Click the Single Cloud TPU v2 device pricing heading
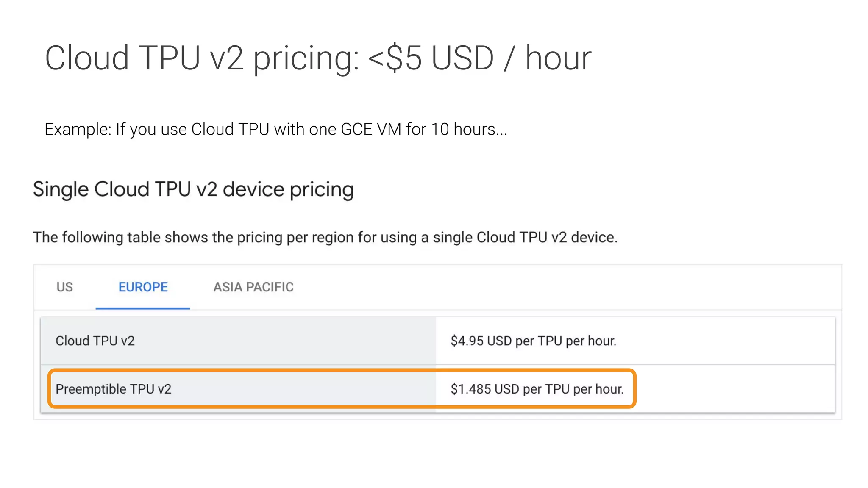 (193, 189)
